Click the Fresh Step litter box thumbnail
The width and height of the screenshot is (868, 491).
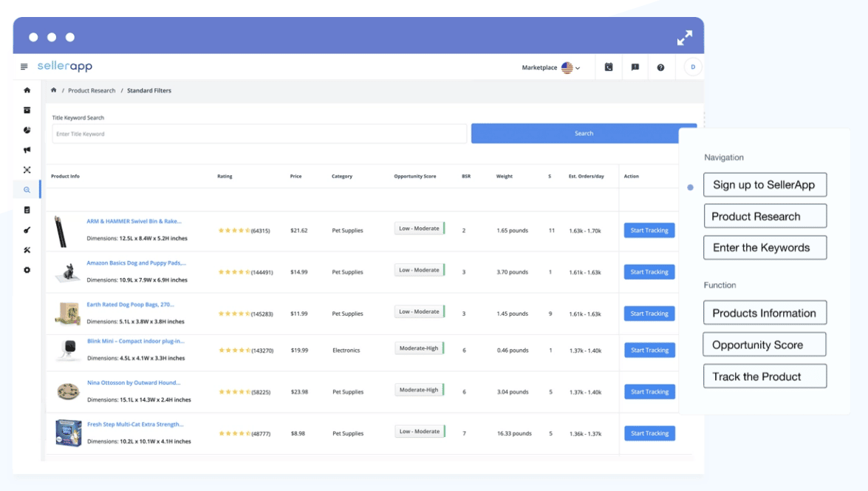(x=68, y=433)
